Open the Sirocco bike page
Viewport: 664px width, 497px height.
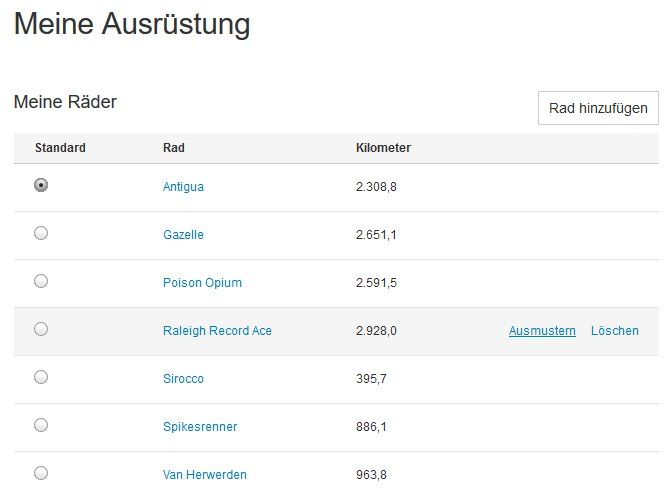coord(183,379)
